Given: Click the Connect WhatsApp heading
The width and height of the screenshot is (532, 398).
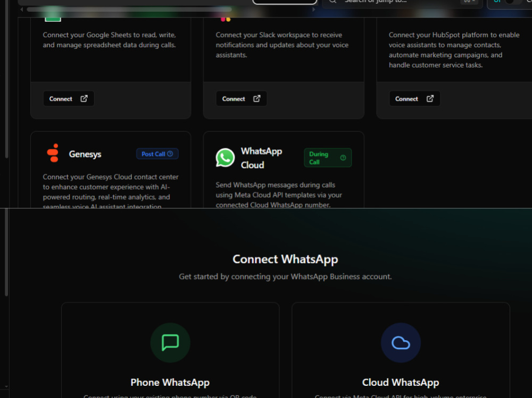Looking at the screenshot, I should point(285,259).
